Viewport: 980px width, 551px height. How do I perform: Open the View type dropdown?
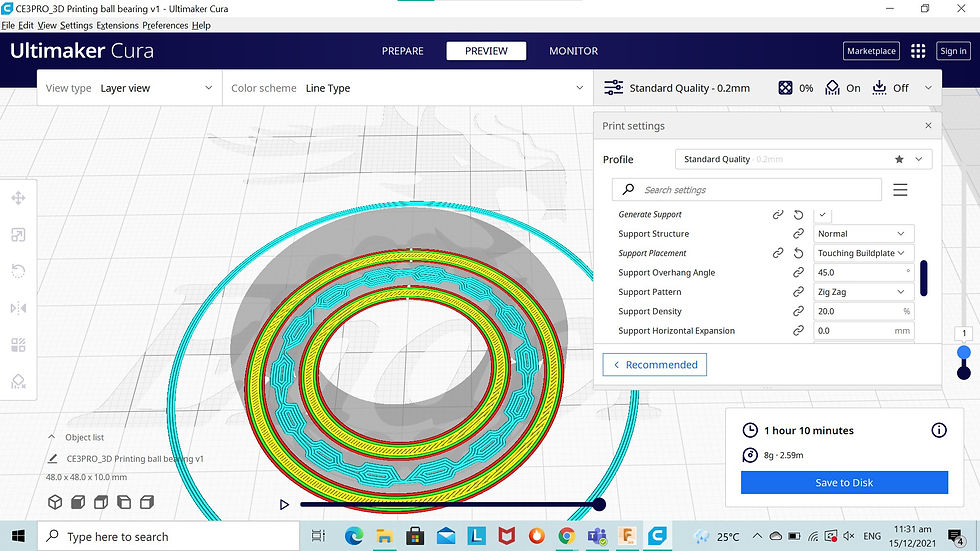[x=129, y=88]
